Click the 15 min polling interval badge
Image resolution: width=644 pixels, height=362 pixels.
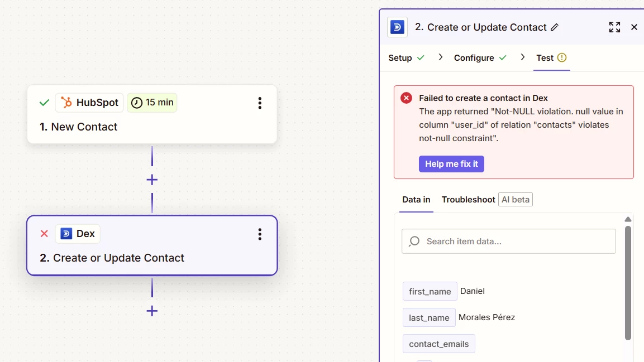point(152,103)
